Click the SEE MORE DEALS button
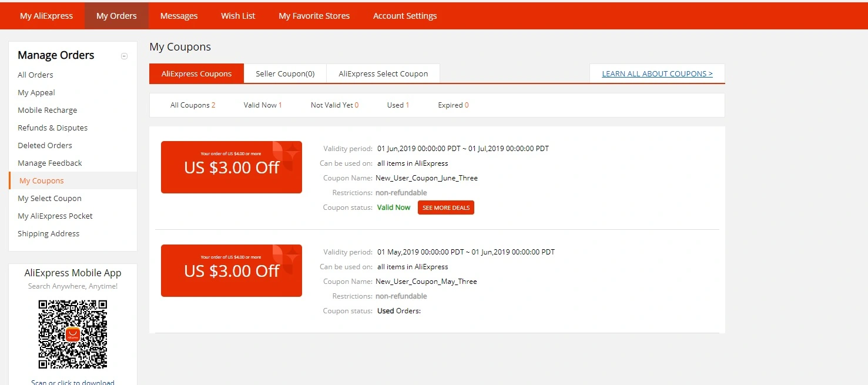 [446, 207]
